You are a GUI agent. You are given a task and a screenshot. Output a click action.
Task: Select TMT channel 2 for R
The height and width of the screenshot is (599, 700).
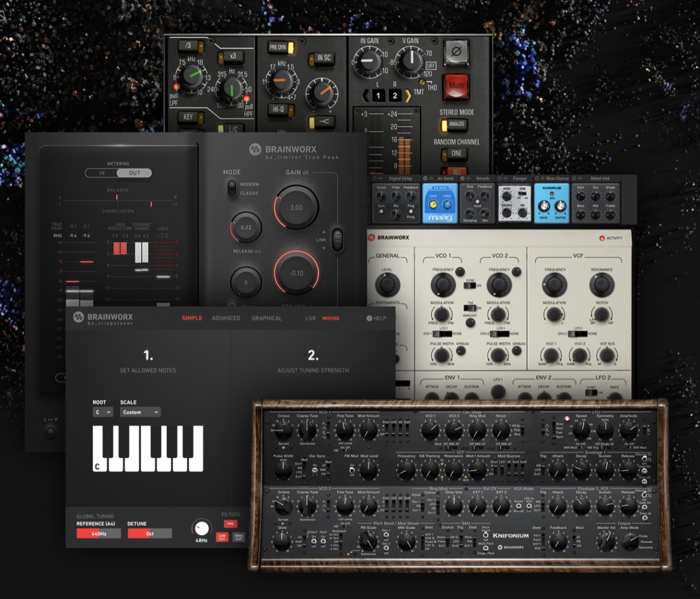pyautogui.click(x=395, y=96)
